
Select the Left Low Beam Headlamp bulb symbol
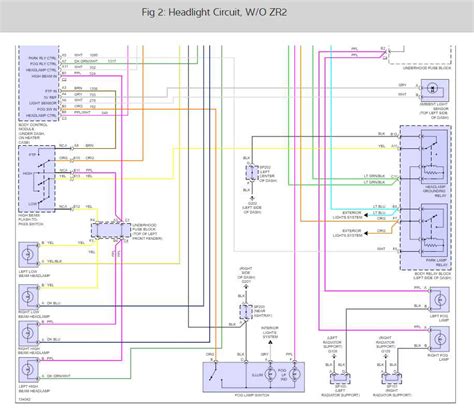[29, 255]
